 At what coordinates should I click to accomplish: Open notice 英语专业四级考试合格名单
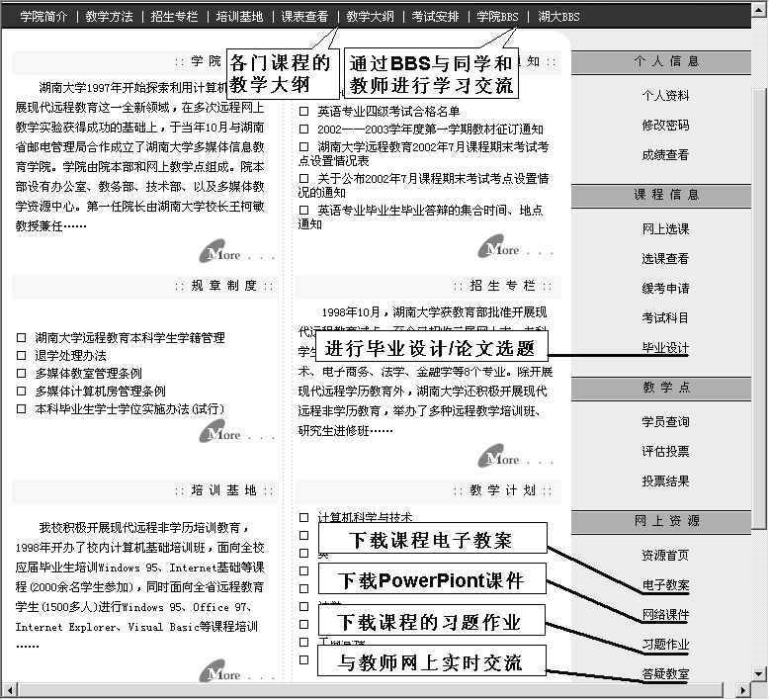tap(388, 112)
